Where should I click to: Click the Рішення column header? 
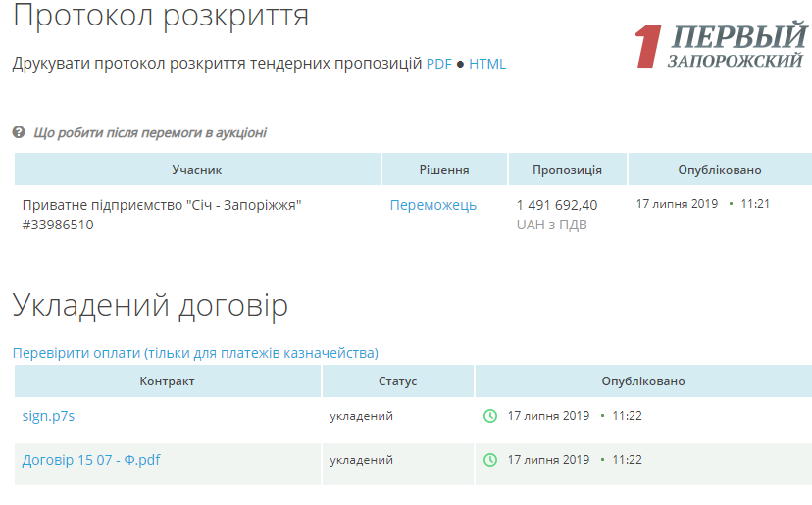tap(444, 170)
